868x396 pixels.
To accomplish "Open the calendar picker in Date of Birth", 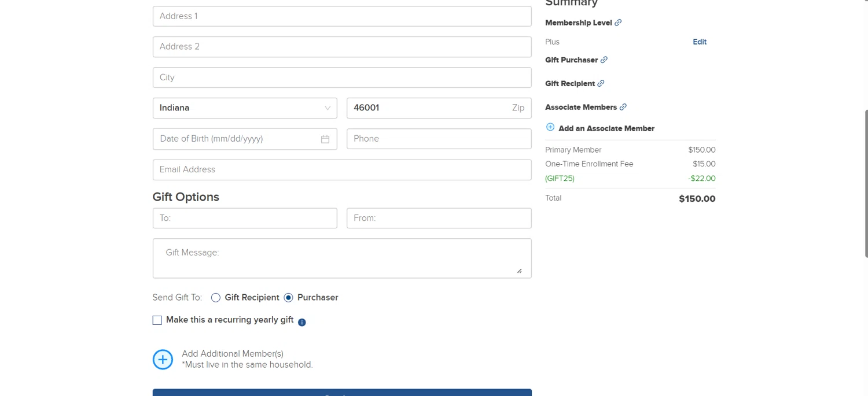I will [325, 139].
